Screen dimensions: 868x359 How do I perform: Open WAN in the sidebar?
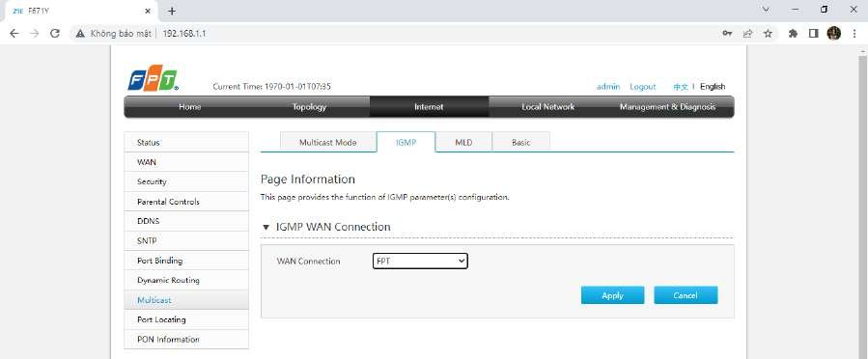[186, 162]
